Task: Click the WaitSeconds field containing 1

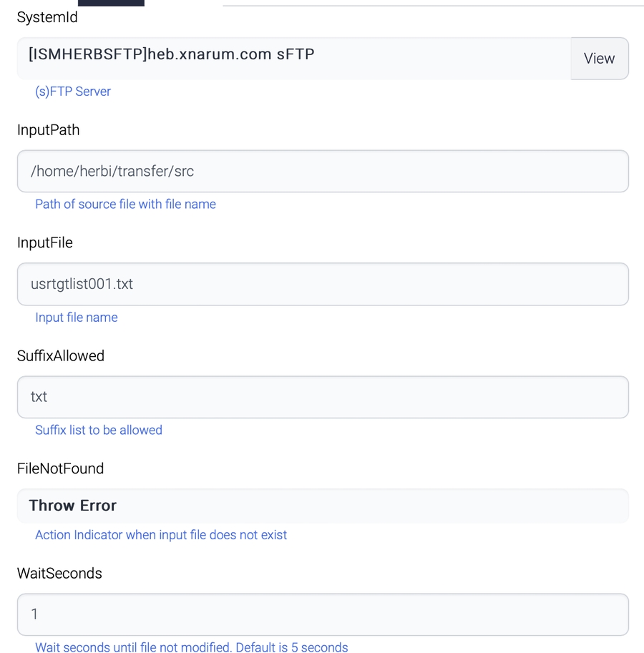Action: 322,614
